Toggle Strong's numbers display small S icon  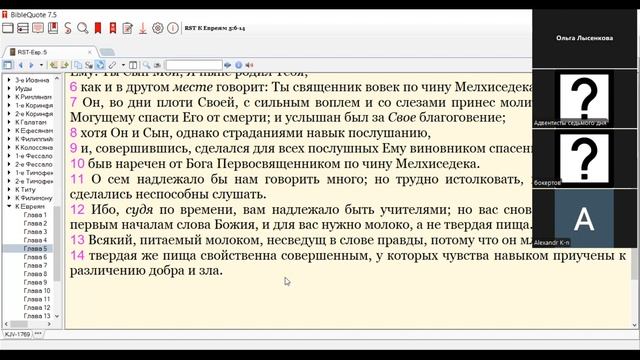89,65
